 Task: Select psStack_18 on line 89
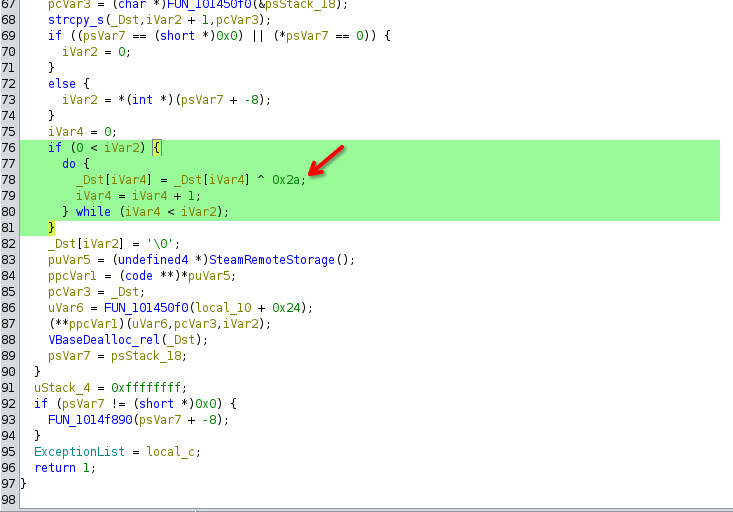coord(146,356)
